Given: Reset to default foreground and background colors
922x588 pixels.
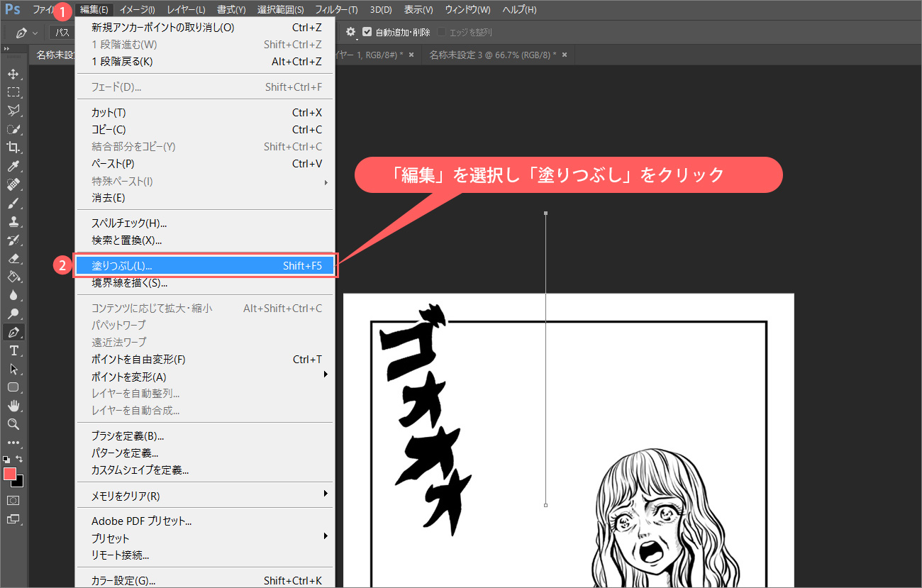Looking at the screenshot, I should (x=6, y=459).
